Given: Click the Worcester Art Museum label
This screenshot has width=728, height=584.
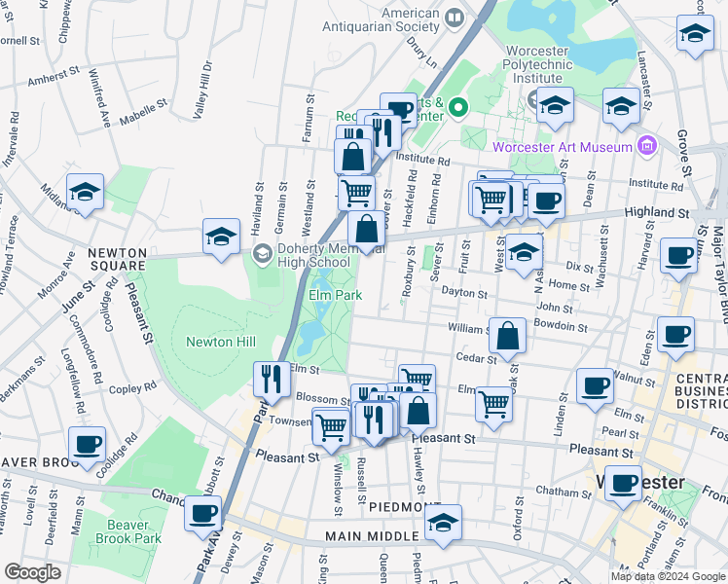Looking at the screenshot, I should pyautogui.click(x=563, y=147).
